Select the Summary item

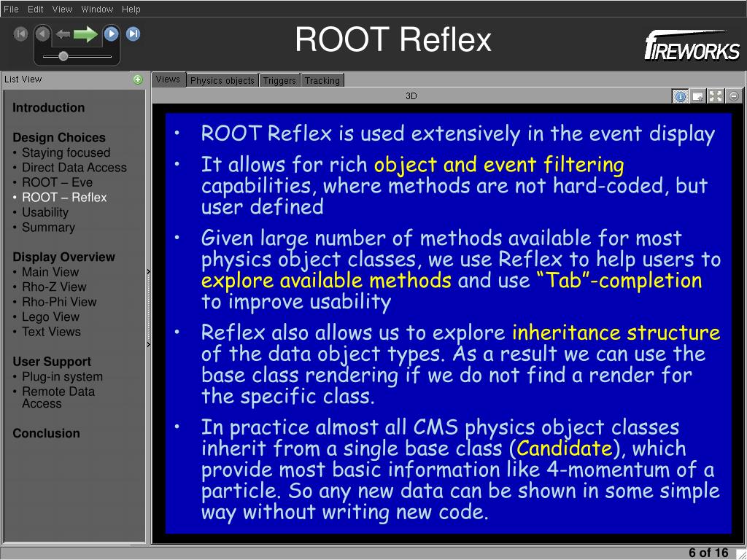point(49,227)
